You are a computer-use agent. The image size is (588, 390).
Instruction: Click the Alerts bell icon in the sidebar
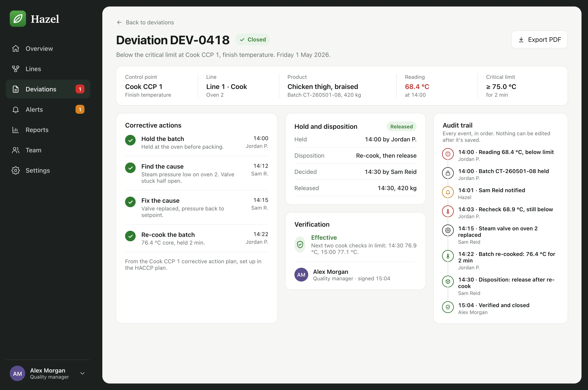tap(16, 109)
